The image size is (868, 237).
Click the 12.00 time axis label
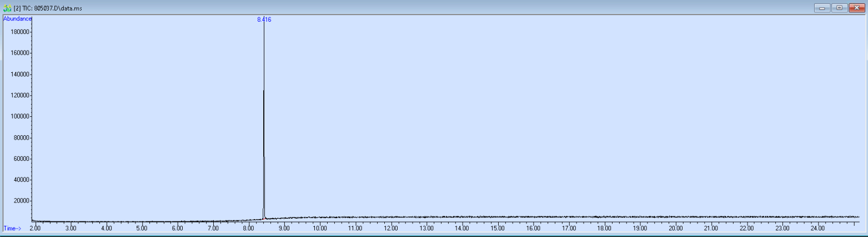(x=390, y=228)
